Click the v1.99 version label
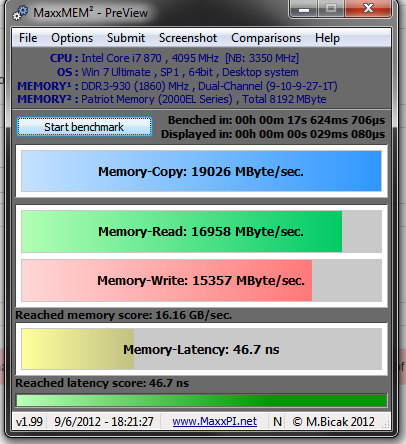This screenshot has height=444, width=406. coord(29,422)
